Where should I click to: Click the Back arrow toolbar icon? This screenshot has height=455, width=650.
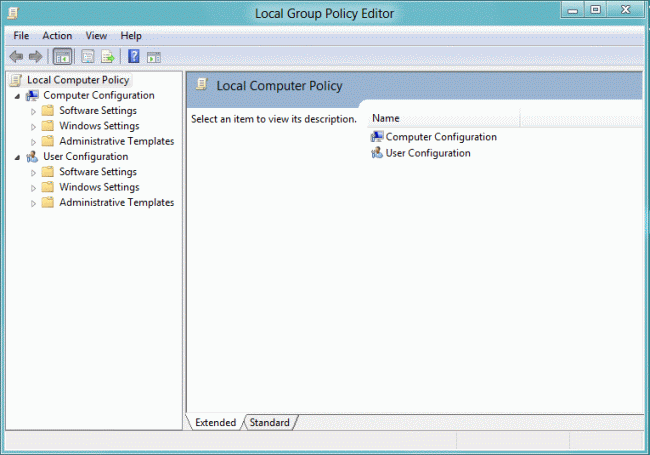coord(16,56)
